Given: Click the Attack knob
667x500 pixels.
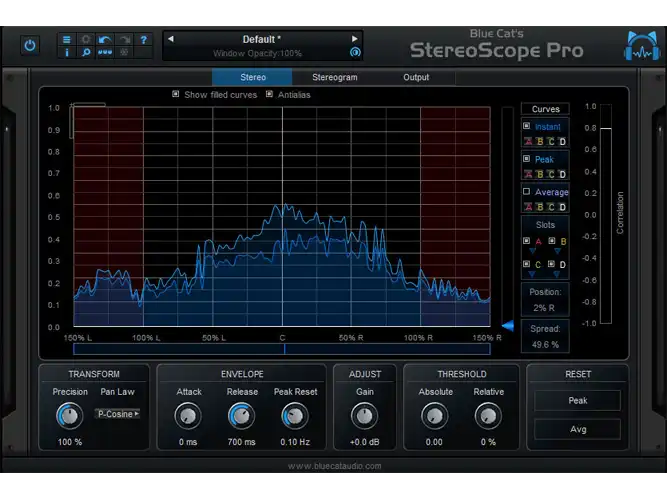Looking at the screenshot, I should coord(188,416).
